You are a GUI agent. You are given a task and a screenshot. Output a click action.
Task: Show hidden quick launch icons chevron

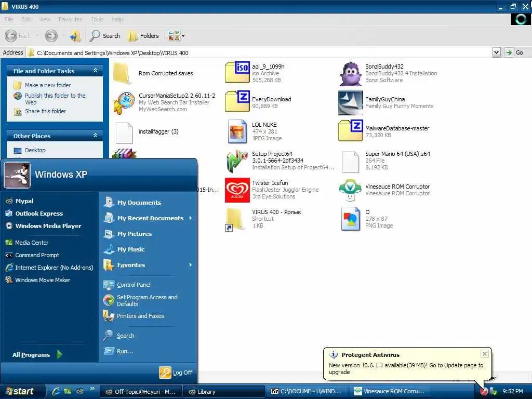pyautogui.click(x=92, y=389)
